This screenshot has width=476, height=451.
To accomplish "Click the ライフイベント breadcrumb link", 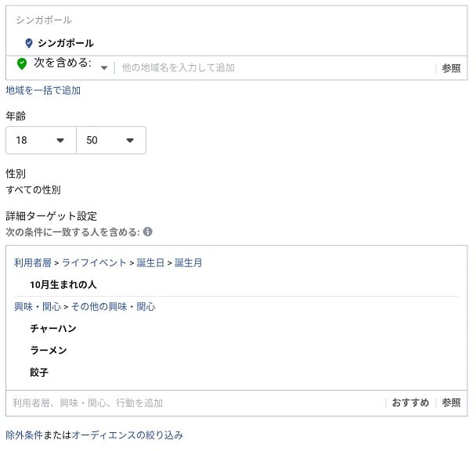I will click(94, 263).
